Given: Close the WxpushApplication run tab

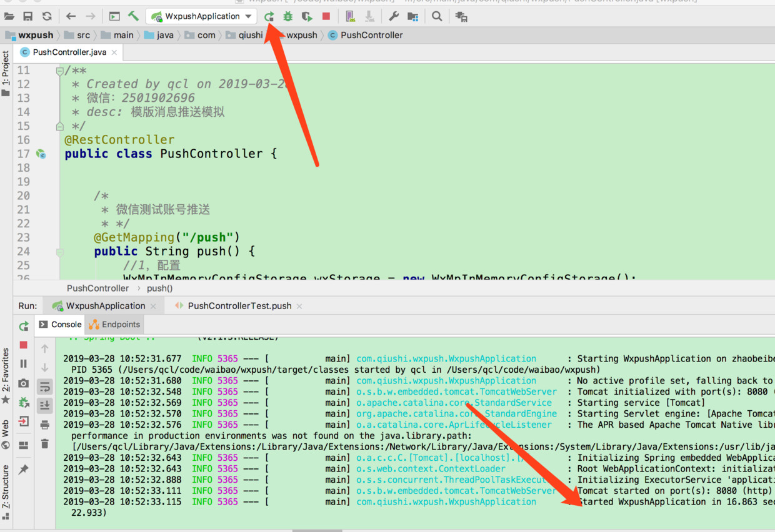Looking at the screenshot, I should (x=154, y=306).
